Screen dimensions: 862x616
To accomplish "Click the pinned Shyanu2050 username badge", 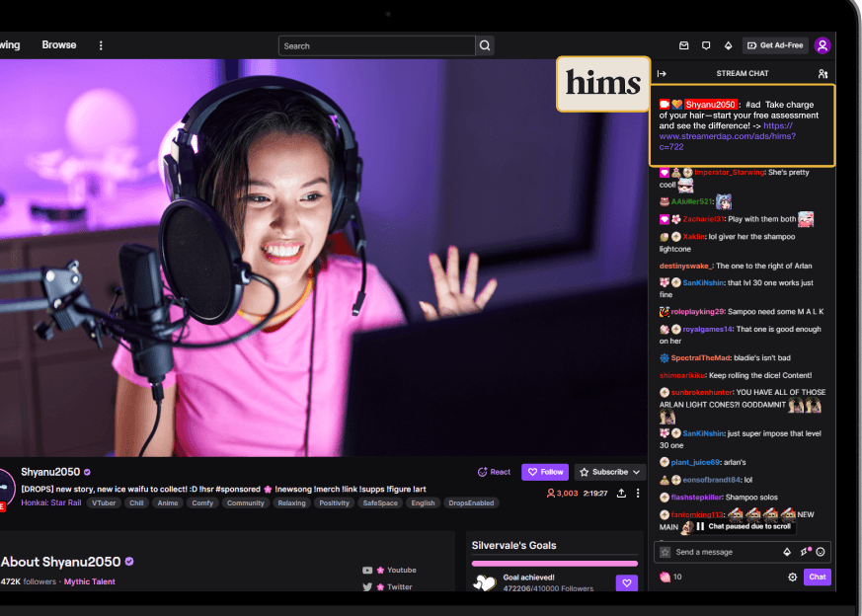I will pos(710,105).
